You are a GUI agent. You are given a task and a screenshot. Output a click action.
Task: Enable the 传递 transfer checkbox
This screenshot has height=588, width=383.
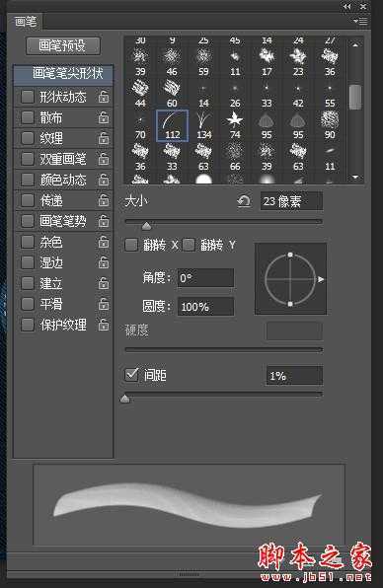pyautogui.click(x=28, y=200)
